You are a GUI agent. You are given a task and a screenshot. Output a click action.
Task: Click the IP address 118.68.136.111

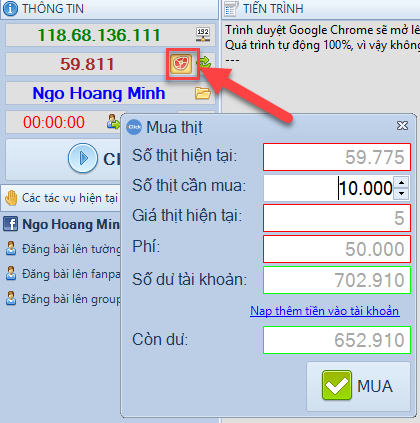tap(99, 35)
